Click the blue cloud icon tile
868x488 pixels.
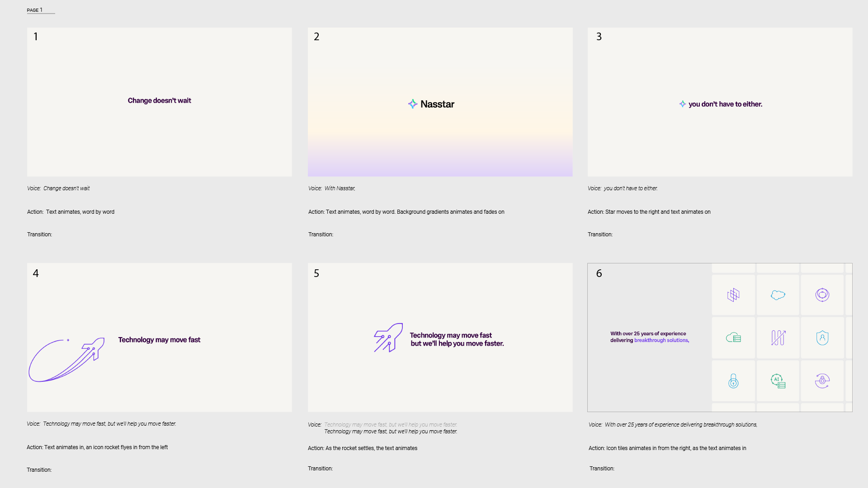tap(778, 295)
